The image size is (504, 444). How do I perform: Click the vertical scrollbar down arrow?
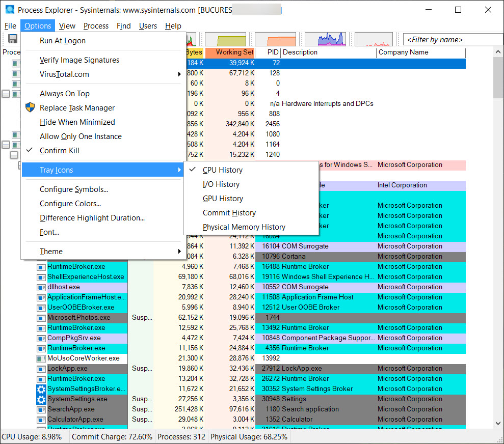498,423
